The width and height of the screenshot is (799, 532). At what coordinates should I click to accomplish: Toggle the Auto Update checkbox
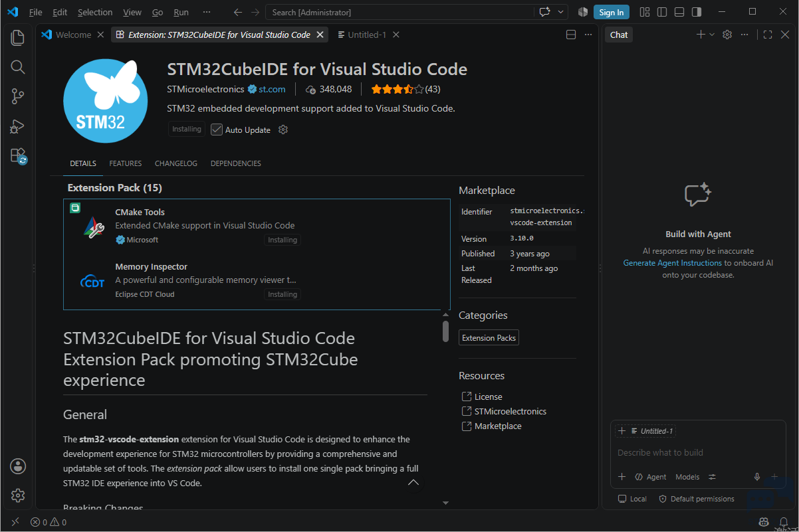tap(217, 130)
